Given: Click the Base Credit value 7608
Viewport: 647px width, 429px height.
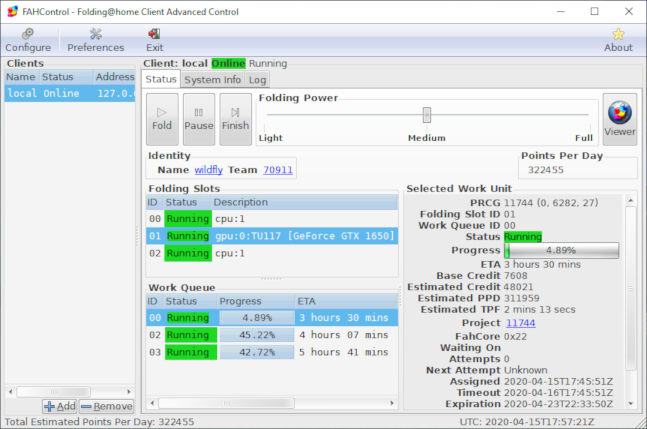Looking at the screenshot, I should coord(516,276).
